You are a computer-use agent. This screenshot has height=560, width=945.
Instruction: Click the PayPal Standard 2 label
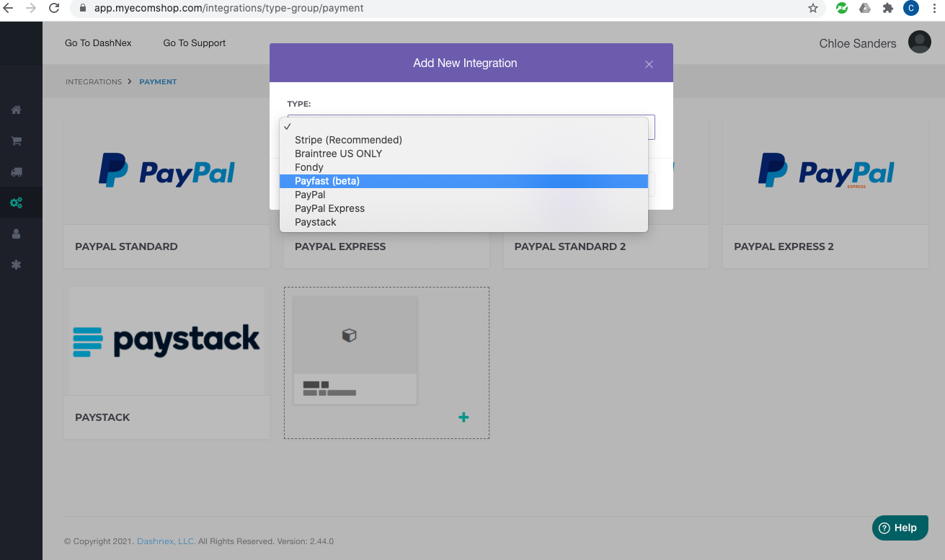(570, 246)
